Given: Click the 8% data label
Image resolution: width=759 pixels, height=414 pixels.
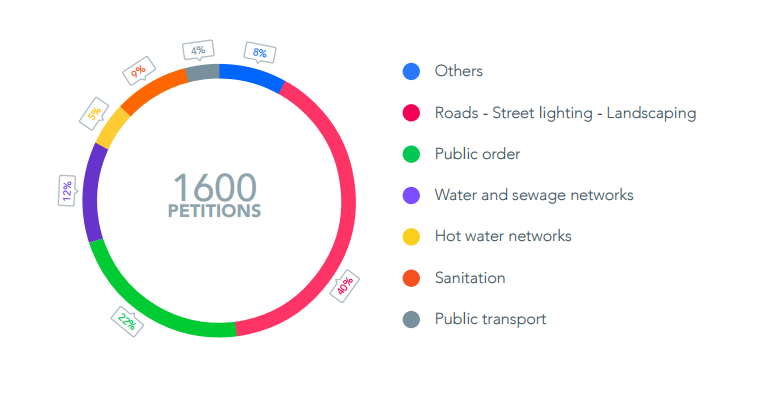Looking at the screenshot, I should click(259, 52).
